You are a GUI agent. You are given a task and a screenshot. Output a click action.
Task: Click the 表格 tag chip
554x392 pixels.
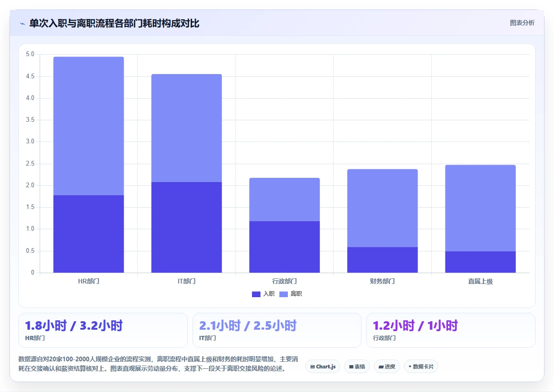(357, 367)
